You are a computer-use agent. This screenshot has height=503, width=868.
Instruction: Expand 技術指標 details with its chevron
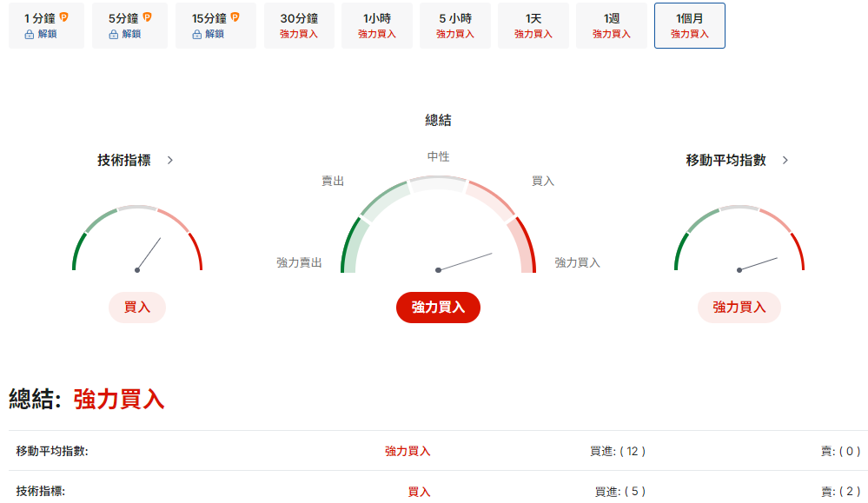(172, 160)
